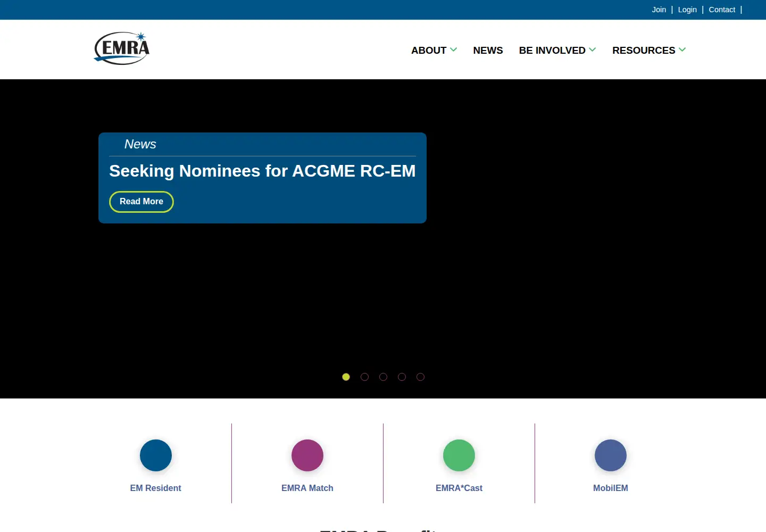Viewport: 766px width, 532px height.
Task: Open the RESOURCES menu label
Action: coord(644,50)
